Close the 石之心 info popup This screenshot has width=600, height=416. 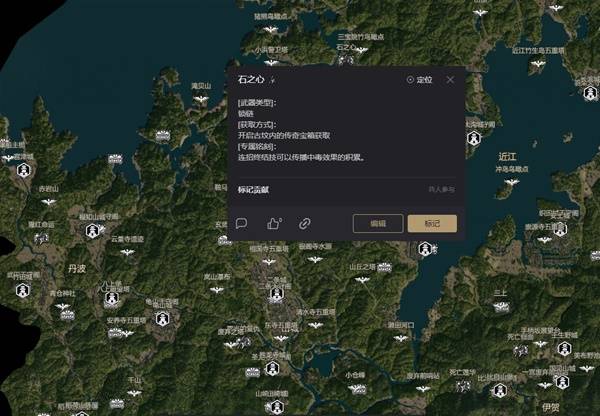pyautogui.click(x=450, y=80)
